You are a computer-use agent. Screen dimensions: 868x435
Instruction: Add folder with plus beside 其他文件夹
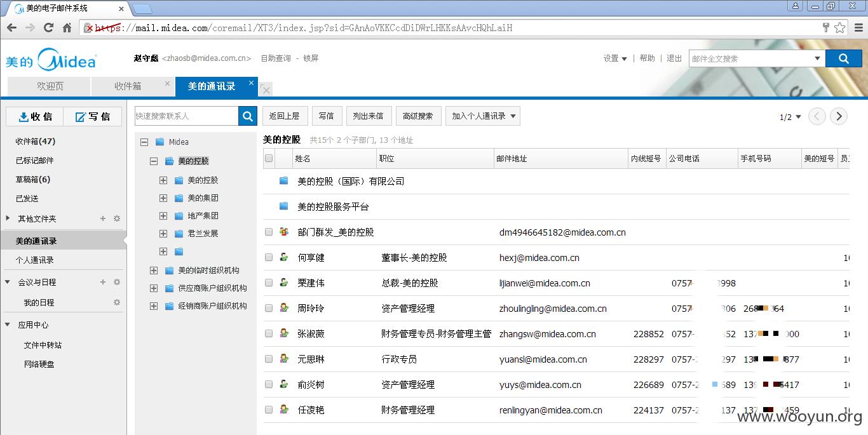point(103,218)
